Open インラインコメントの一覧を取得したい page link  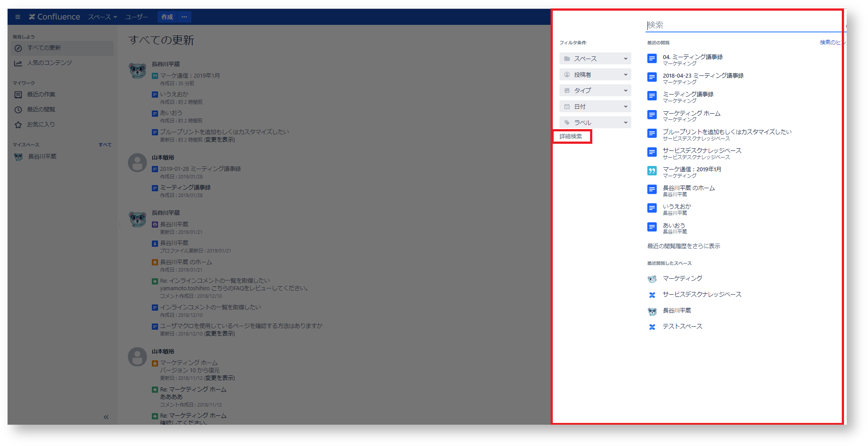click(x=210, y=308)
